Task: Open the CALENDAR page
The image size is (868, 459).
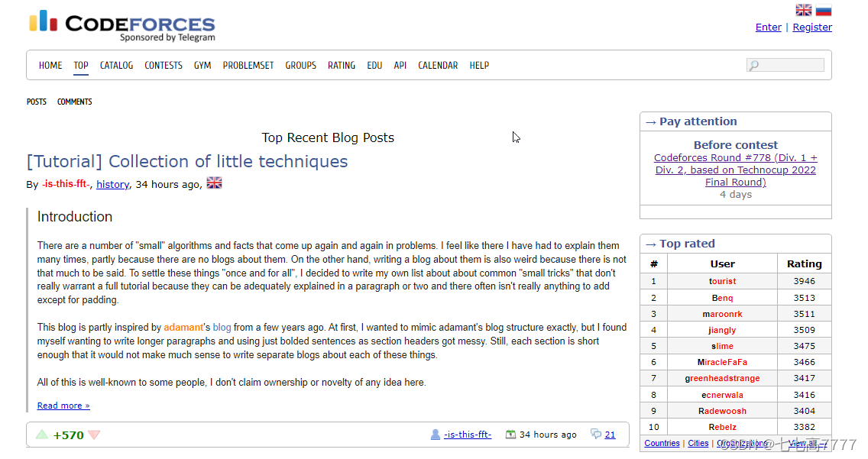Action: pos(438,65)
